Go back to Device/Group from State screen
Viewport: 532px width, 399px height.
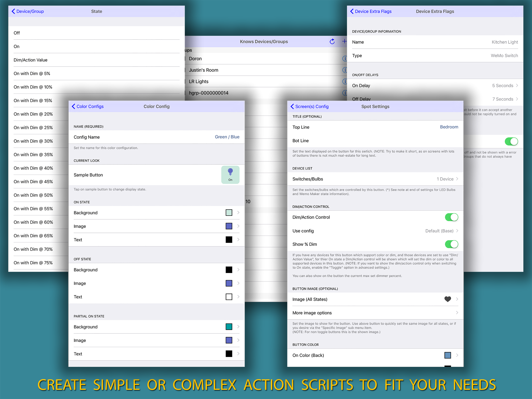point(28,11)
